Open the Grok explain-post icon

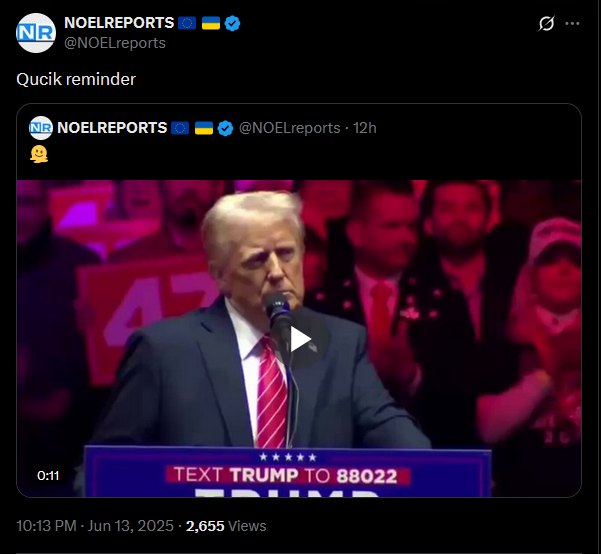click(546, 23)
